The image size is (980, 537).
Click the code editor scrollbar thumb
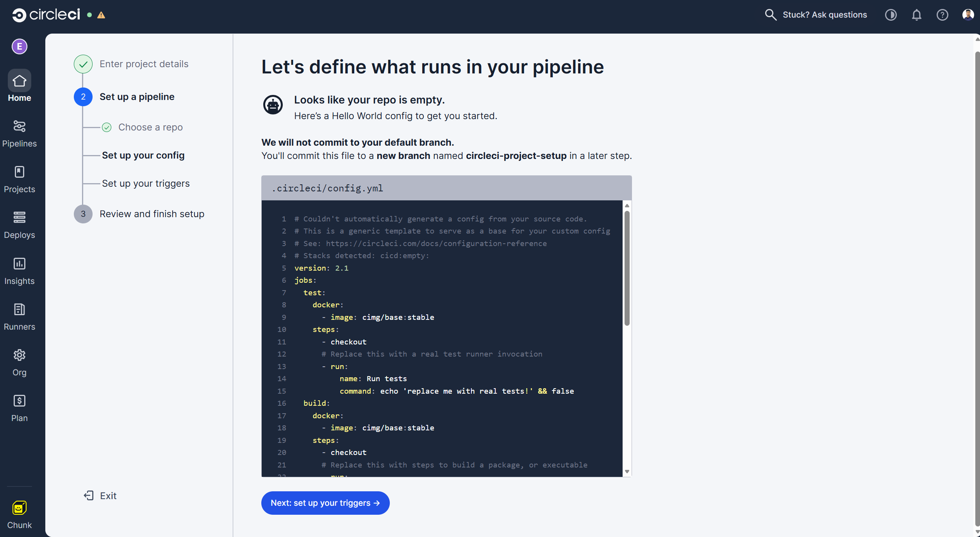coord(627,268)
